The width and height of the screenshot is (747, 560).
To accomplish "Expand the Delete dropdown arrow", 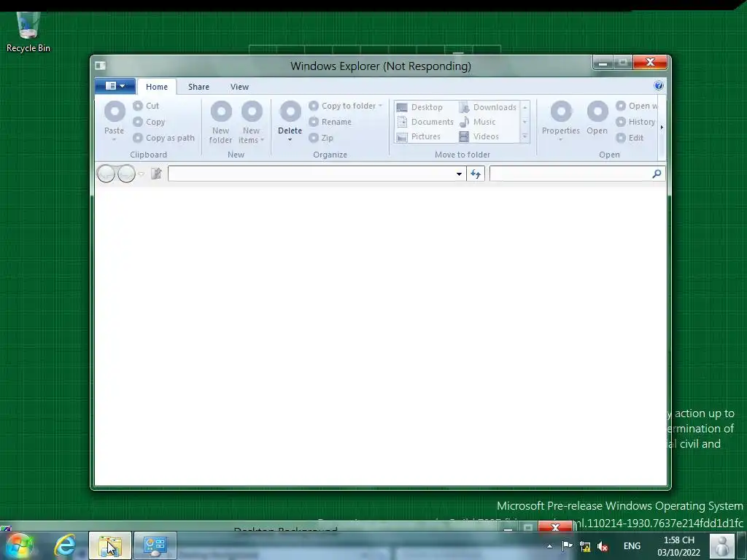I will tap(290, 140).
